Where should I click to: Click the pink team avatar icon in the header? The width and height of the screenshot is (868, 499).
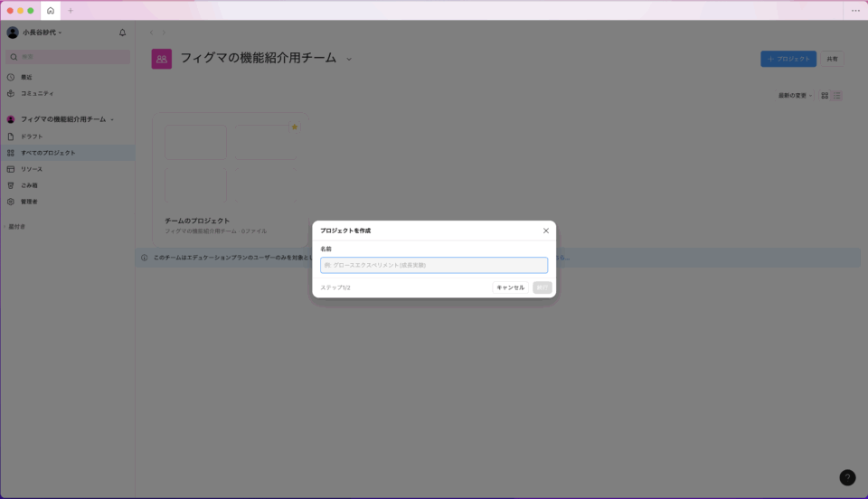[x=161, y=59]
